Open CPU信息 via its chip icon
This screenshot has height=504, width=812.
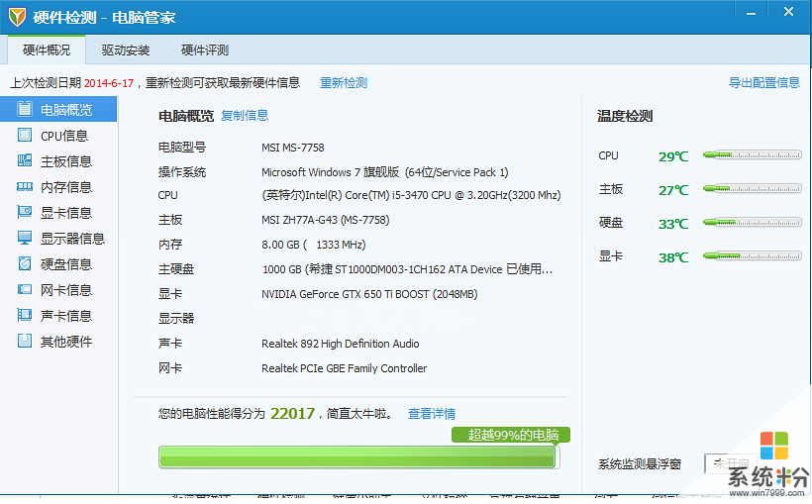[x=24, y=135]
